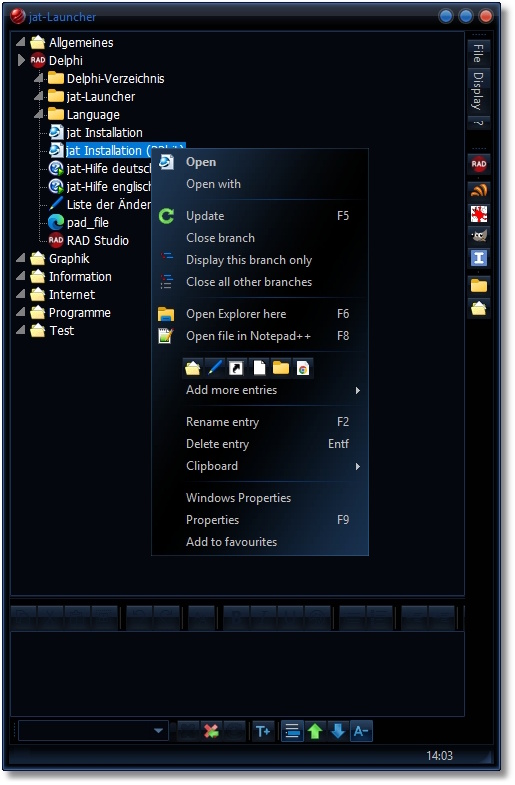Click the Notepad++ icon in context menu
The image size is (515, 785).
(x=166, y=335)
